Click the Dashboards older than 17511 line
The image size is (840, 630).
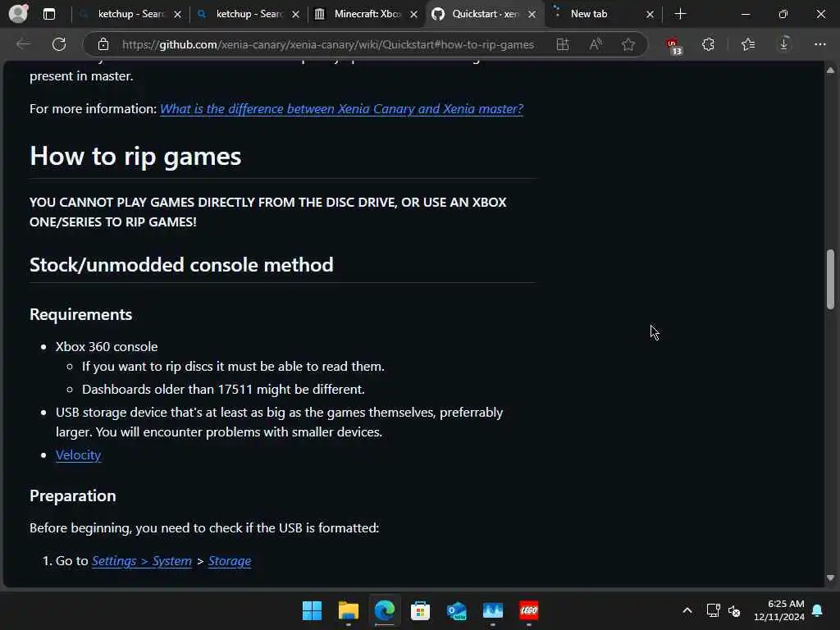click(223, 390)
